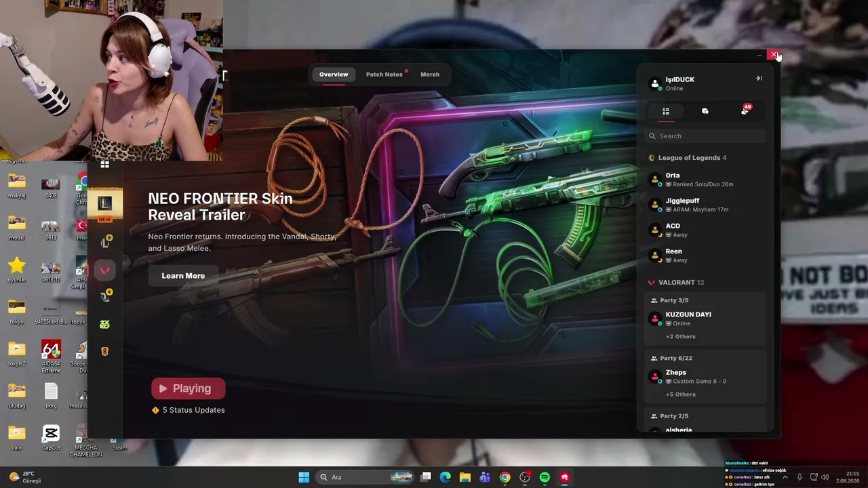868x488 pixels.
Task: Collapse the social panel with arrow icon
Action: coord(759,79)
